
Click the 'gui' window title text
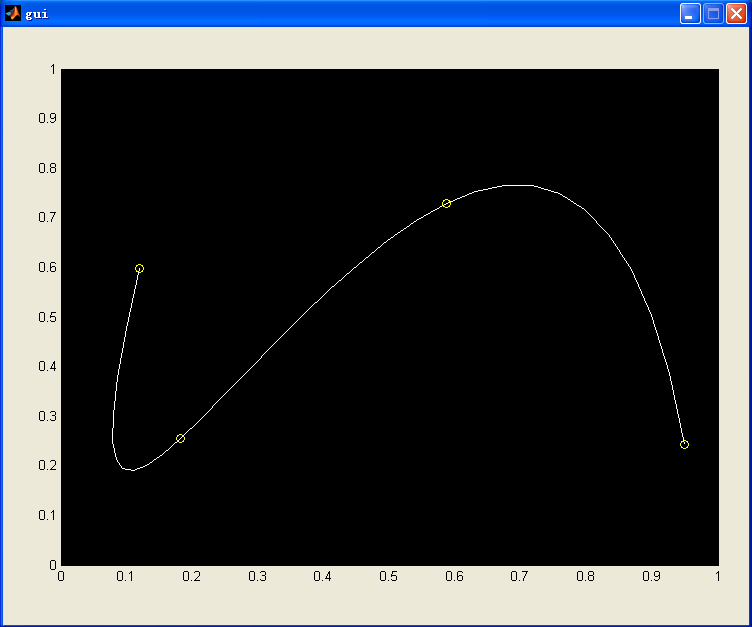point(37,14)
